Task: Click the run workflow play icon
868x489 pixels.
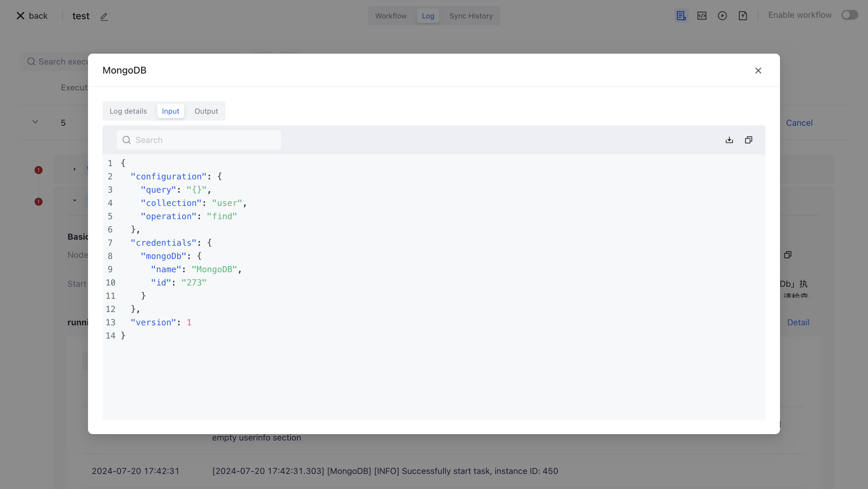Action: 722,16
